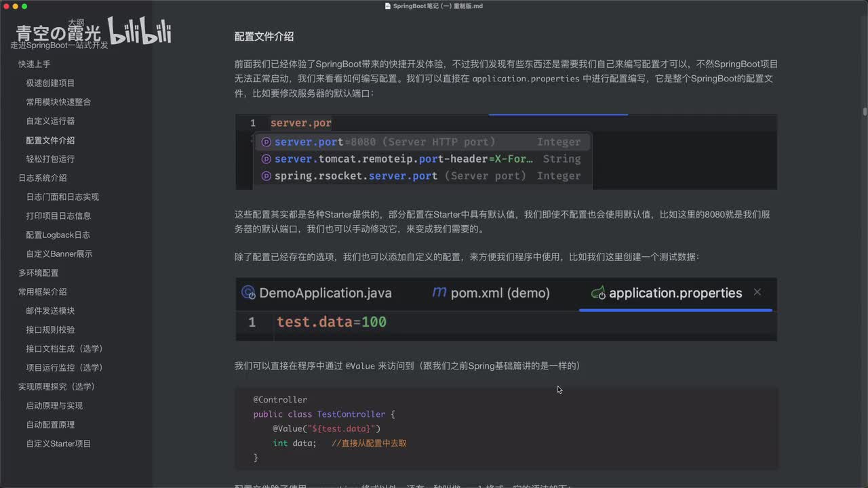
Task: Click the typed server.por text in editor image
Action: 301,123
